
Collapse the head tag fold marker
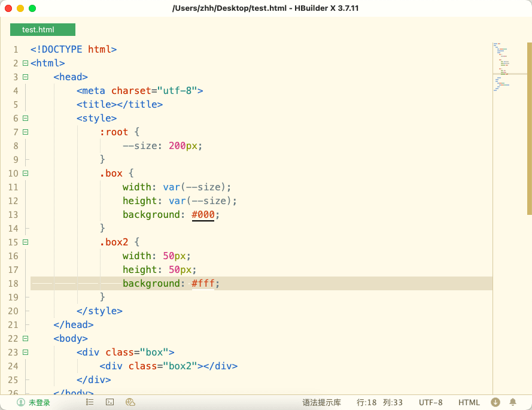25,77
